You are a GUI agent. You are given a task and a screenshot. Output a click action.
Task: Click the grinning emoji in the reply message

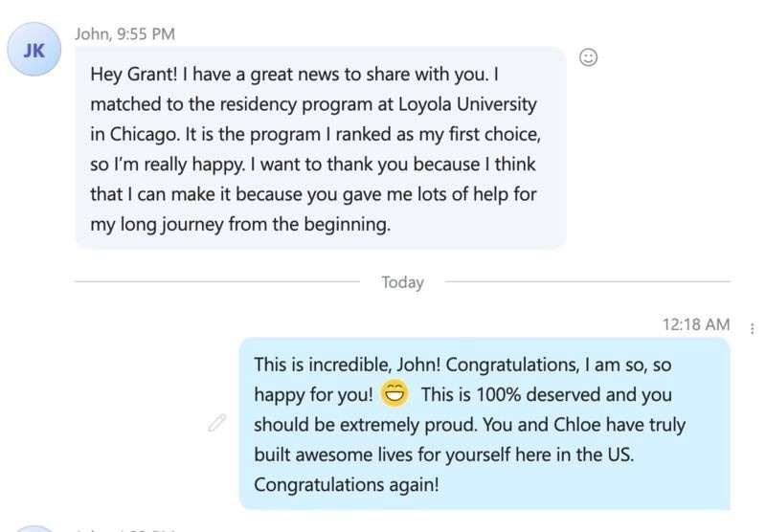(394, 393)
